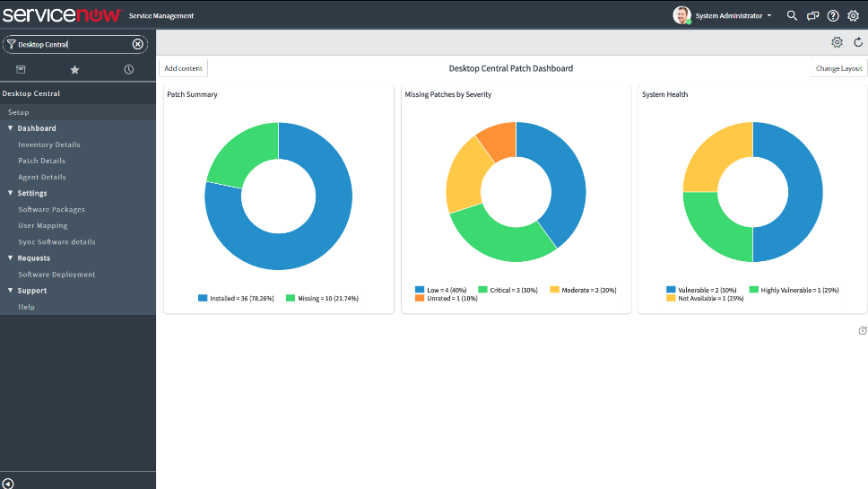868x489 pixels.
Task: Open system settings gear in header
Action: 853,15
